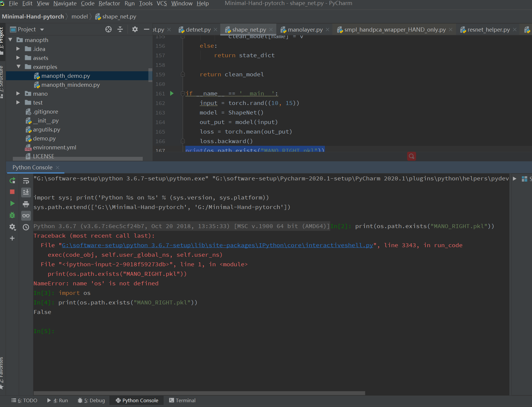Hide the Project tool window
The height and width of the screenshot is (407, 532).
[146, 29]
